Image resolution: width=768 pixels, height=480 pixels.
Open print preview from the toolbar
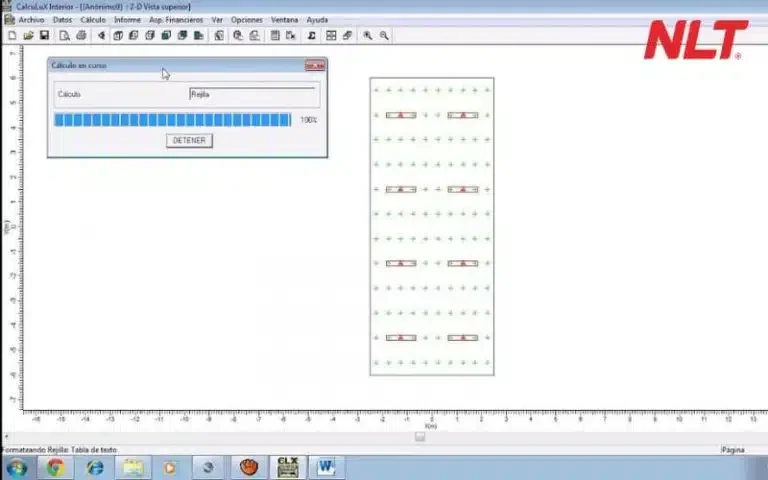pos(64,35)
